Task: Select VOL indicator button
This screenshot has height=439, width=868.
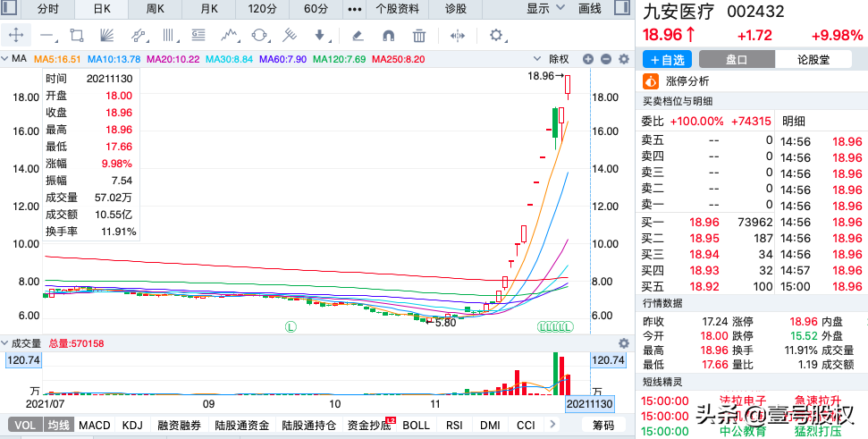Action: (x=24, y=426)
